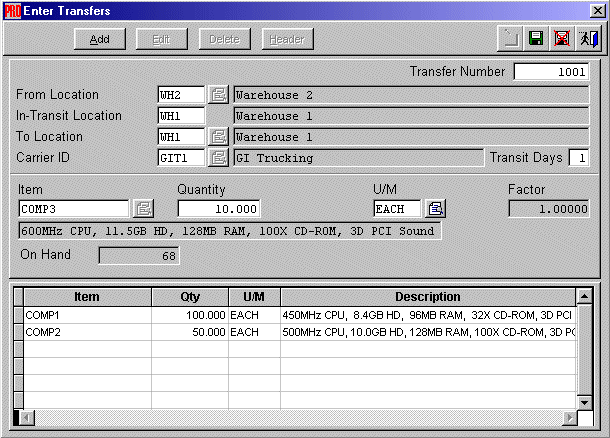Click the Add button
Viewport: 610px width, 438px height.
point(100,39)
